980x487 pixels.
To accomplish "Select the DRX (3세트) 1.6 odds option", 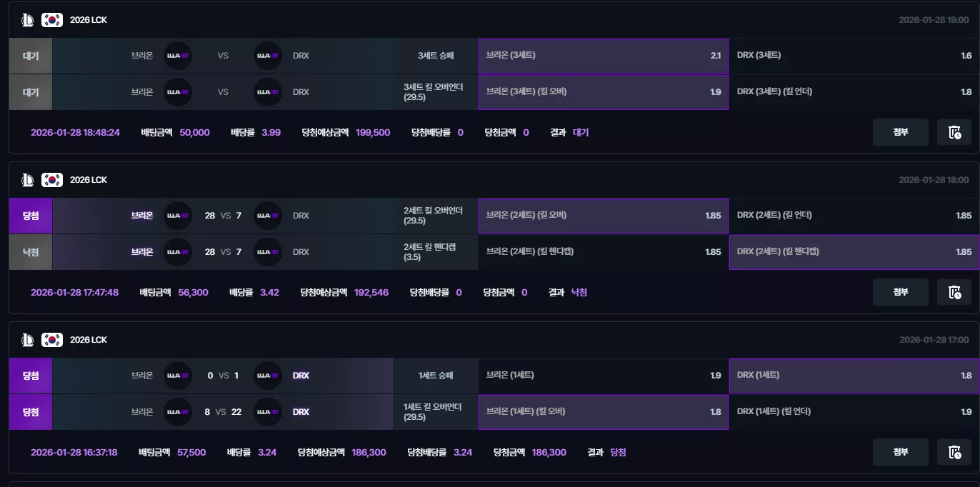I will [x=854, y=56].
